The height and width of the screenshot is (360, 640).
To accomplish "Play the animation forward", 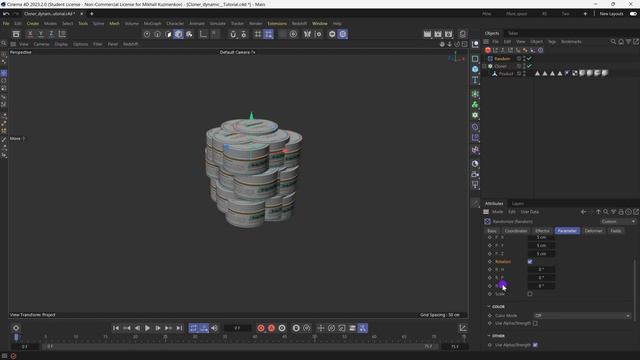I will point(147,328).
